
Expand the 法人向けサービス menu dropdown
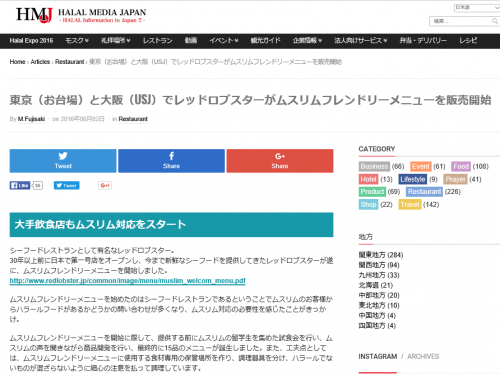pyautogui.click(x=361, y=41)
